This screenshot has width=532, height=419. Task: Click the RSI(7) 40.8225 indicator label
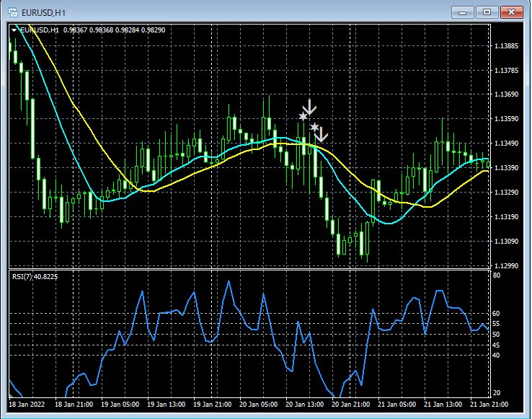[x=35, y=277]
